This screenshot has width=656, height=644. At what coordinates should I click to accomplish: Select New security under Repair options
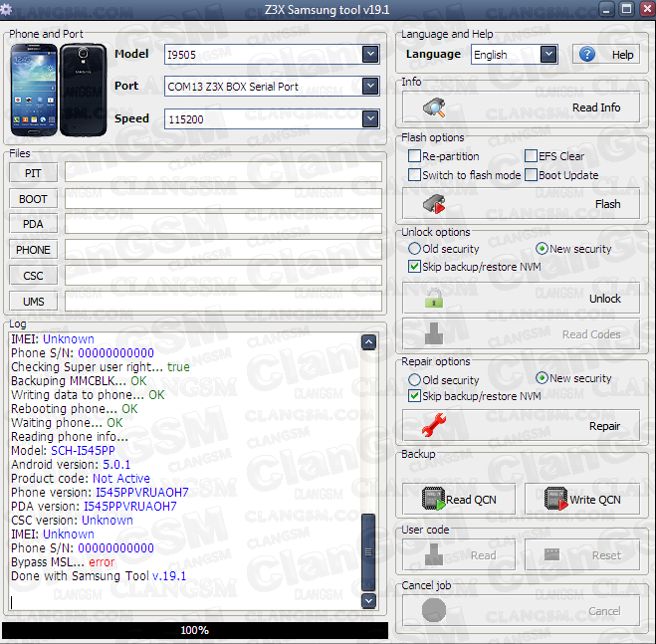(x=542, y=378)
